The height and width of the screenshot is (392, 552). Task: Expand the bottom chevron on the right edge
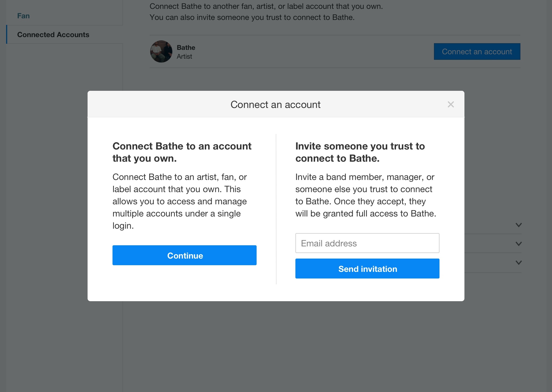(x=518, y=262)
